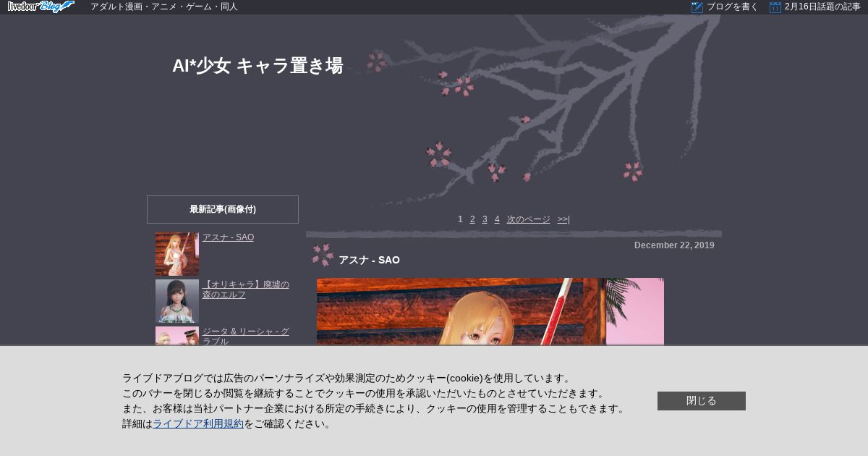Click the December 22, 2019 post date
This screenshot has width=868, height=456.
(674, 245)
